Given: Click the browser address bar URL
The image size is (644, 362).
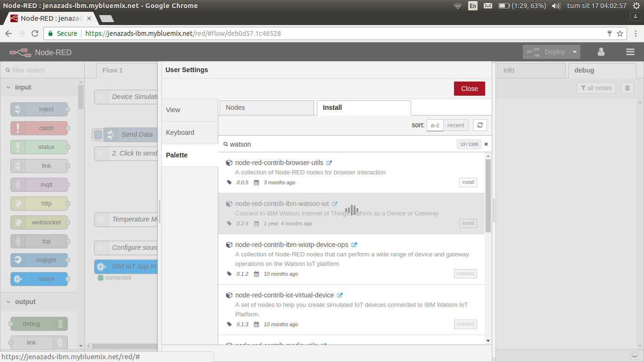Looking at the screenshot, I should point(183,33).
